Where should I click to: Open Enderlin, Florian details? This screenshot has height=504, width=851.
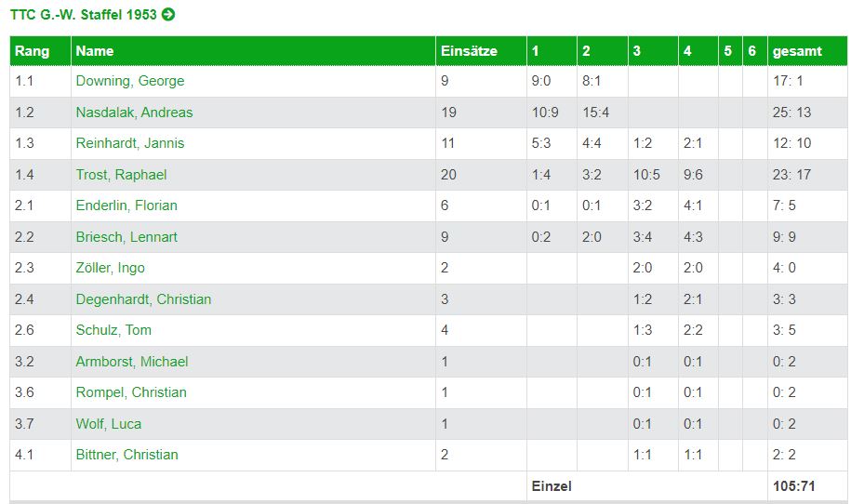[x=126, y=206]
